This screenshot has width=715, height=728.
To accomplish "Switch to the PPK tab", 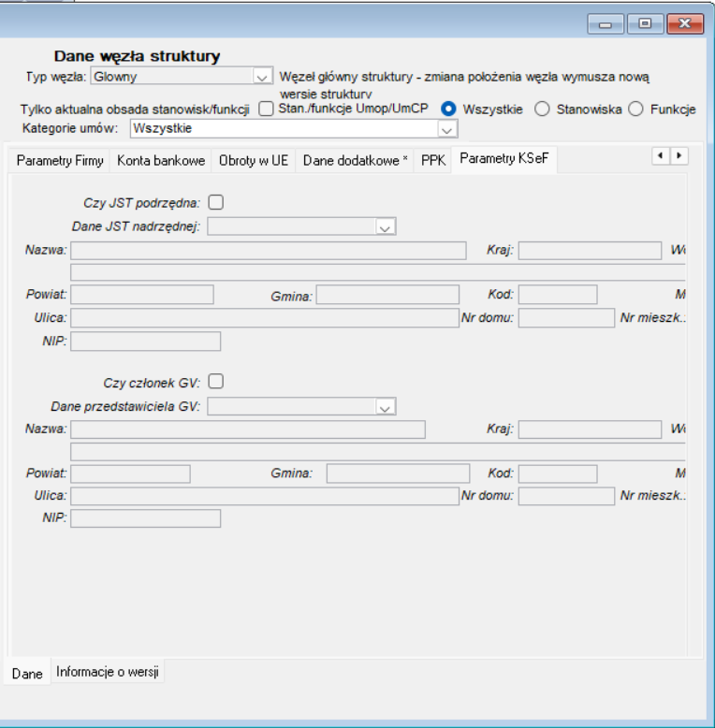I will click(432, 161).
